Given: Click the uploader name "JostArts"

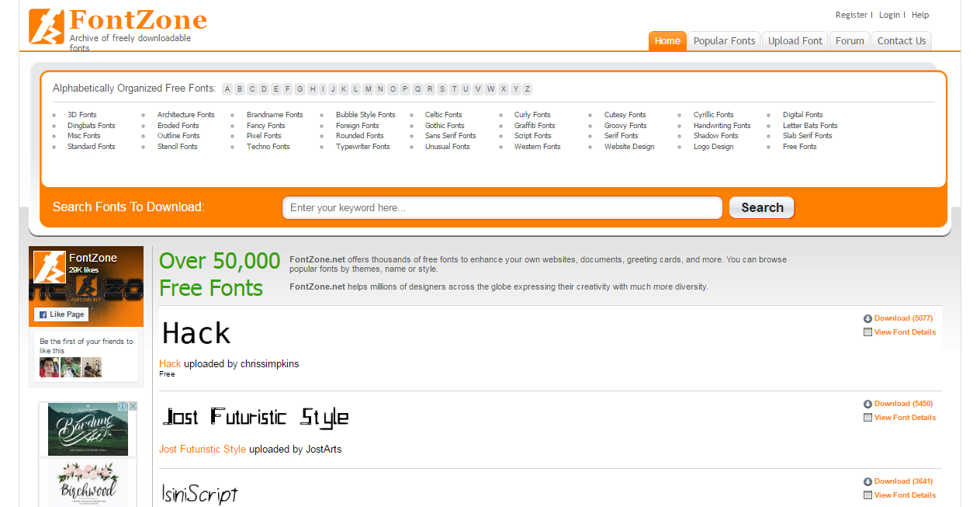Looking at the screenshot, I should (x=324, y=450).
